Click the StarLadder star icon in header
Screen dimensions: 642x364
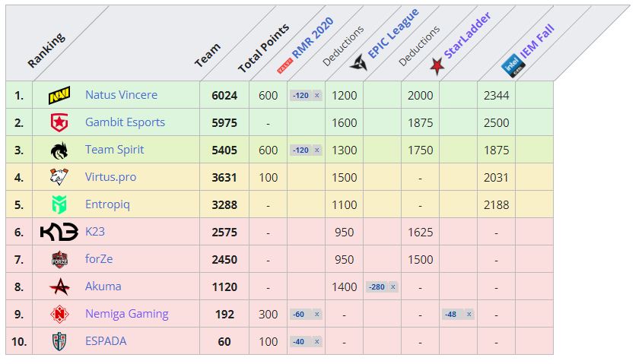[x=435, y=67]
